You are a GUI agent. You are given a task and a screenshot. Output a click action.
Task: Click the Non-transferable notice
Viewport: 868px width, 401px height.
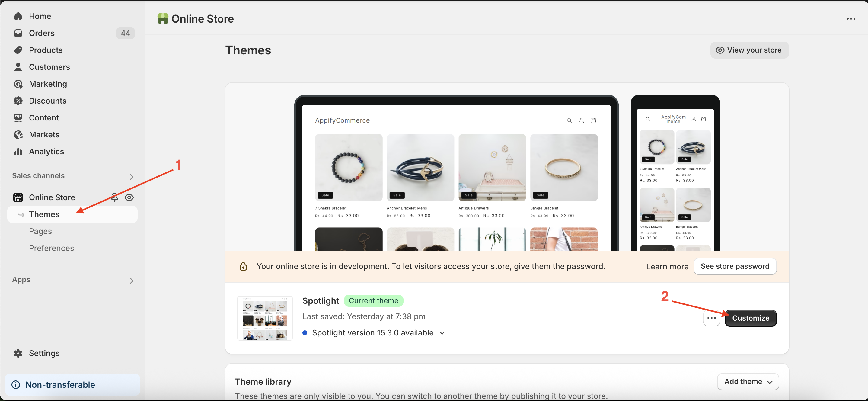72,384
